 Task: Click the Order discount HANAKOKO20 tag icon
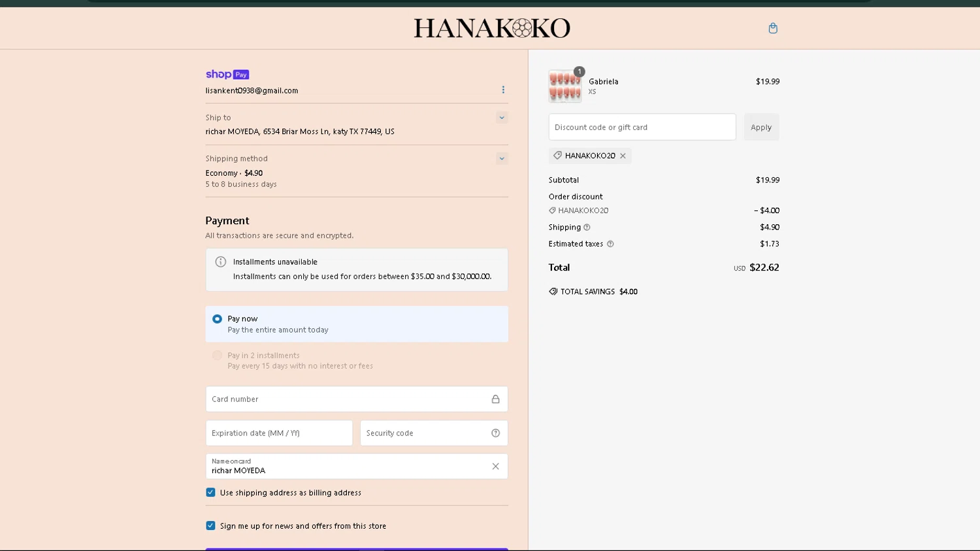pos(552,210)
